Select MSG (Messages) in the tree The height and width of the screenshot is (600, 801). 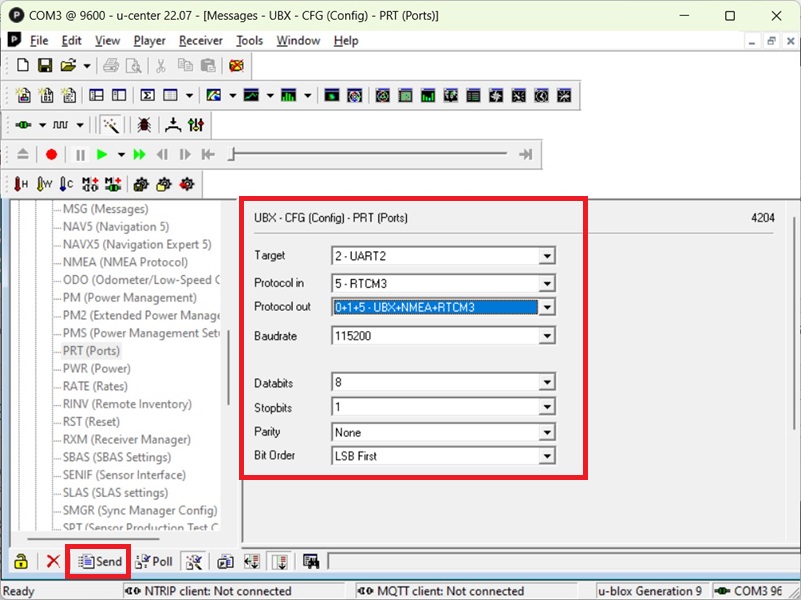[106, 209]
